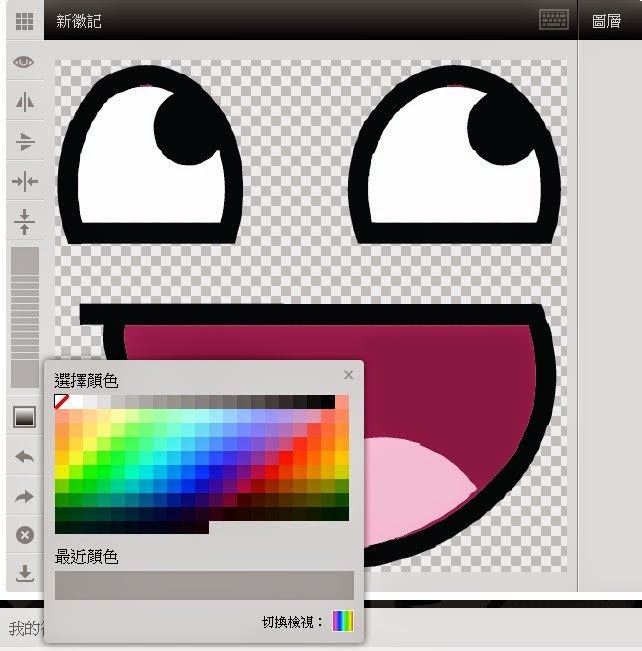The height and width of the screenshot is (651, 642).
Task: Switch color view with 切換檢視 rainbow button
Action: (x=343, y=621)
